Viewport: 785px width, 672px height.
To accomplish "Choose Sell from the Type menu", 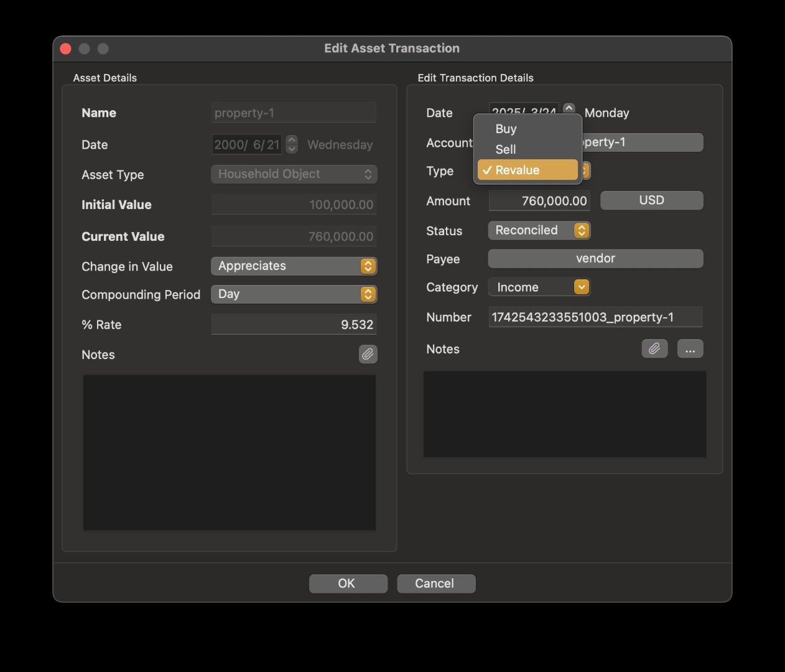I will (x=505, y=149).
